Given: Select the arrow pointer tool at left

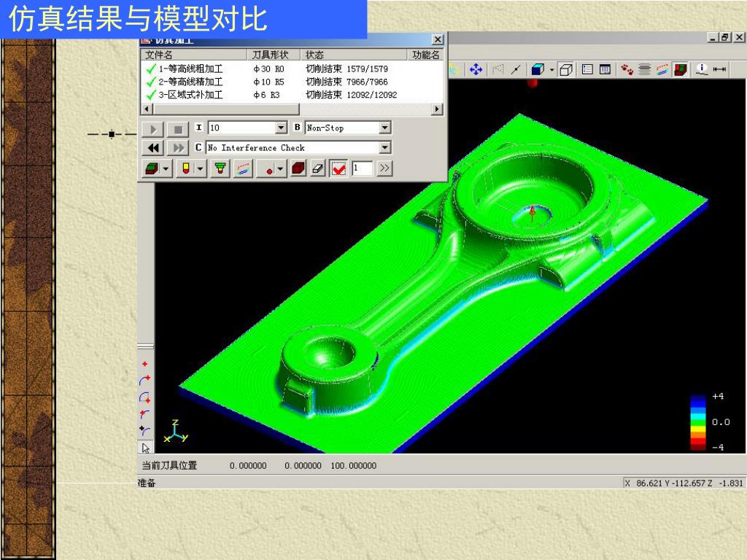Looking at the screenshot, I should coord(146,448).
